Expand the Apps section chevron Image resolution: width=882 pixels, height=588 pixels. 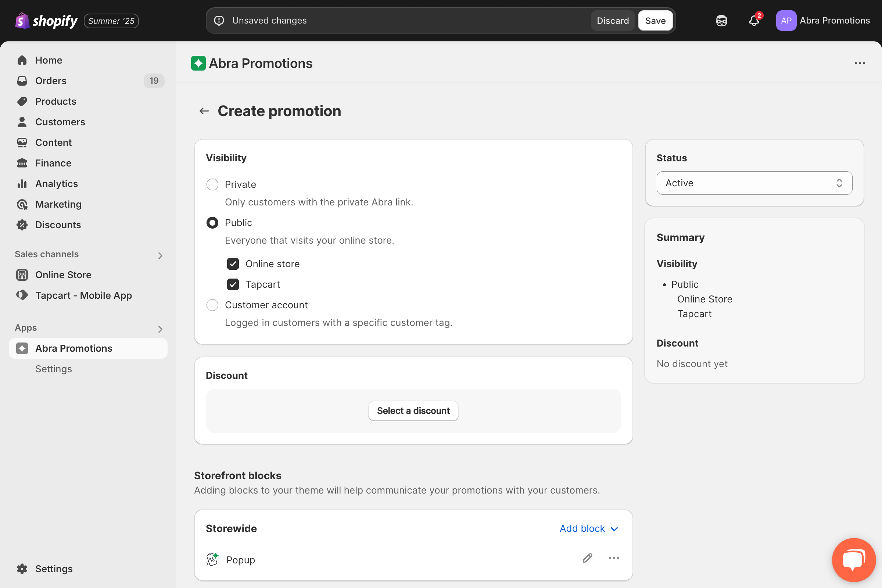tap(160, 329)
